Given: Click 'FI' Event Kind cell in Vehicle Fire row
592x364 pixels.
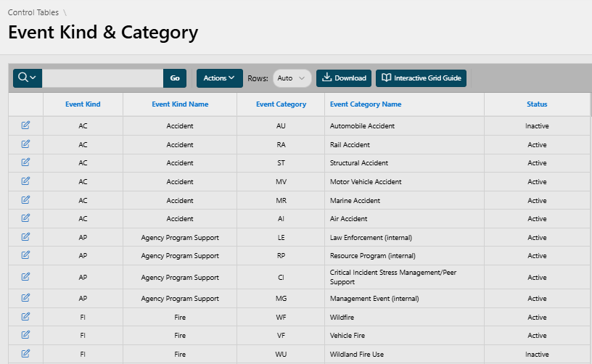Looking at the screenshot, I should 83,336.
